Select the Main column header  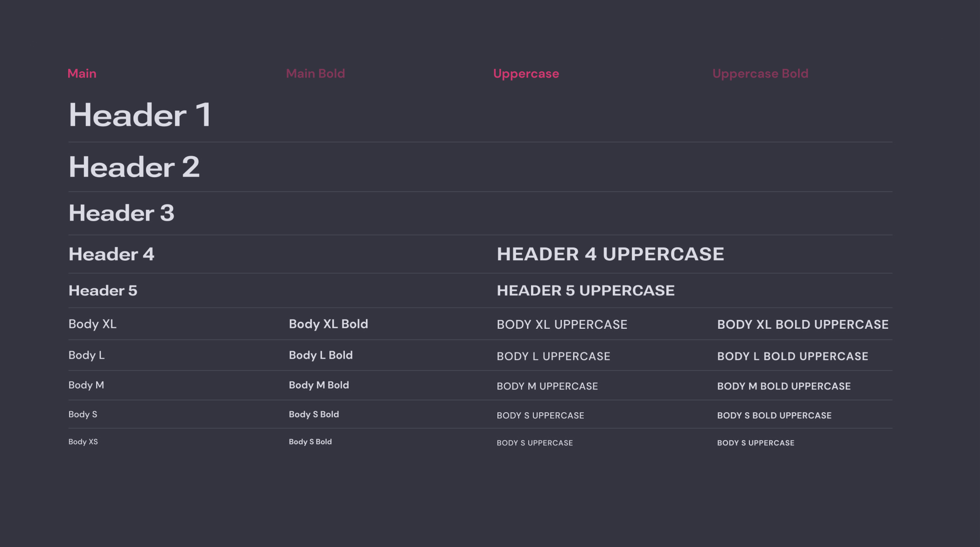pyautogui.click(x=82, y=73)
